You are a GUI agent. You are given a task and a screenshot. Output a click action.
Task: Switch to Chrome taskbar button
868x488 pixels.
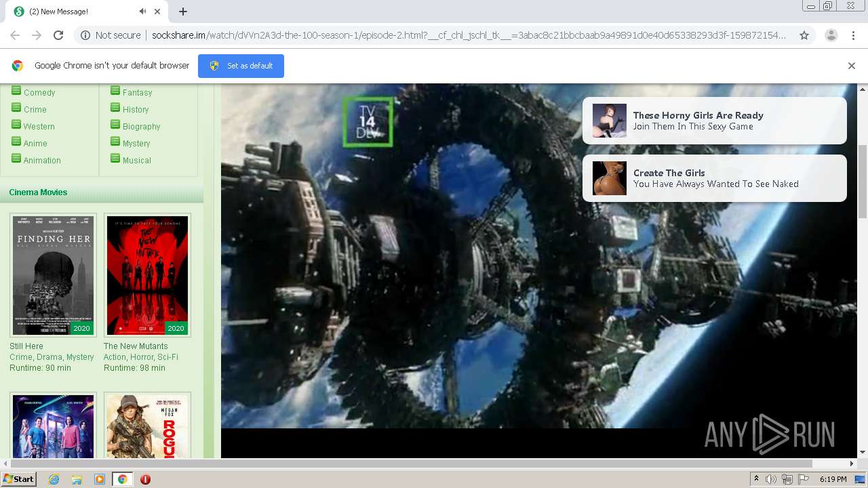pyautogui.click(x=122, y=479)
